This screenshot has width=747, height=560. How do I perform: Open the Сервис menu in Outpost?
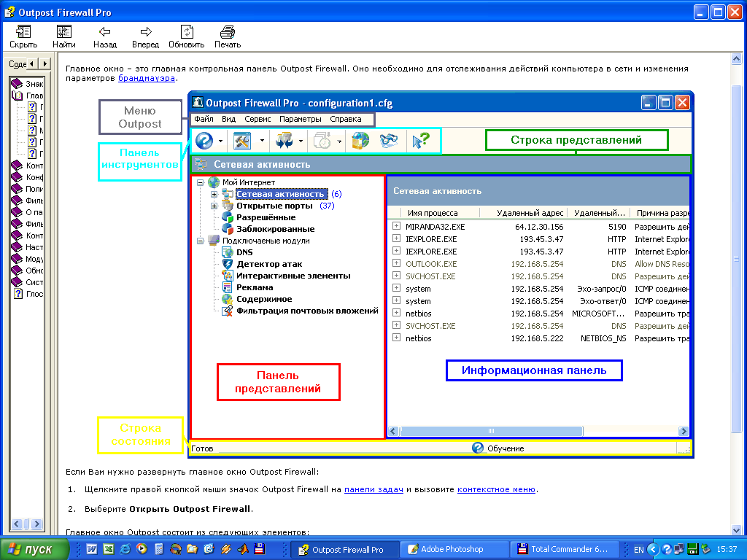tap(258, 119)
